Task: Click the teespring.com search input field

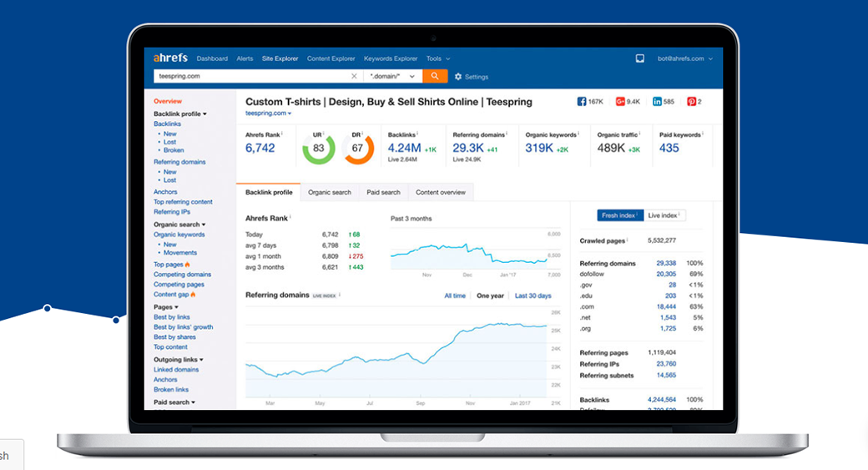Action: tap(250, 76)
